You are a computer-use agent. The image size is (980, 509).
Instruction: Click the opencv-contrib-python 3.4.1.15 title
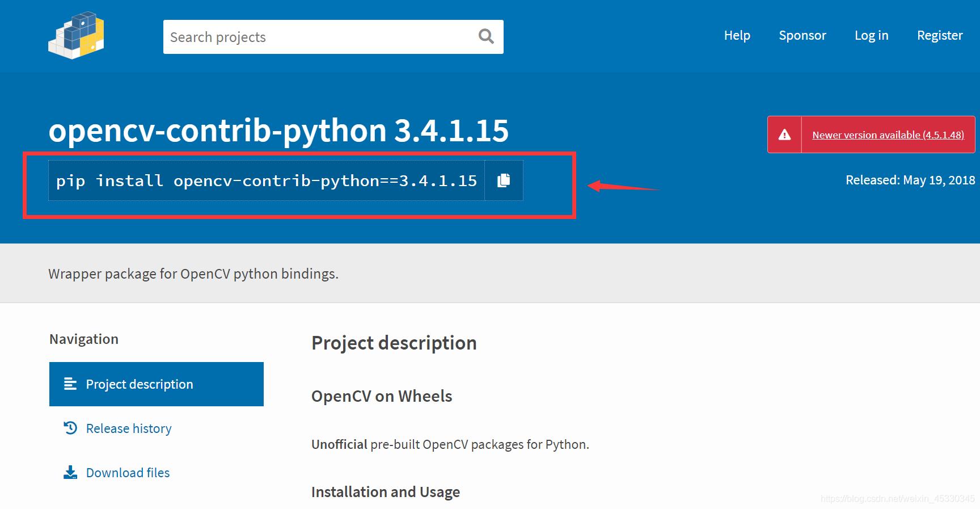[278, 131]
